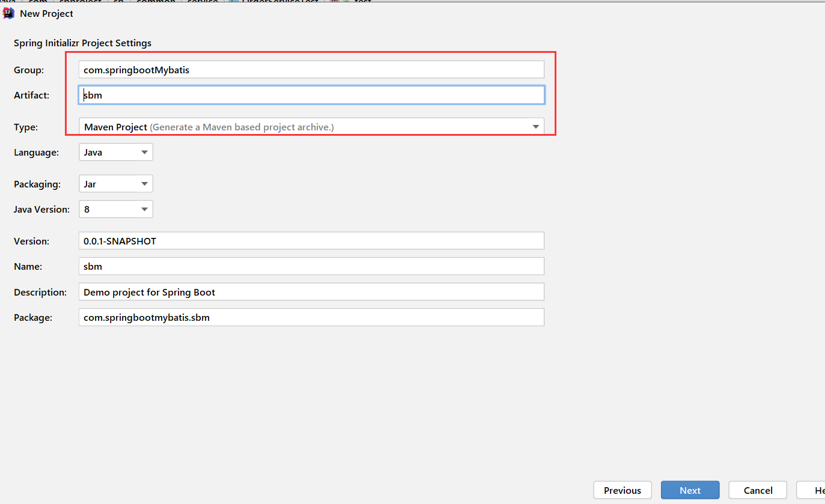Image resolution: width=825 pixels, height=504 pixels.
Task: Click the Type label
Action: (x=25, y=127)
